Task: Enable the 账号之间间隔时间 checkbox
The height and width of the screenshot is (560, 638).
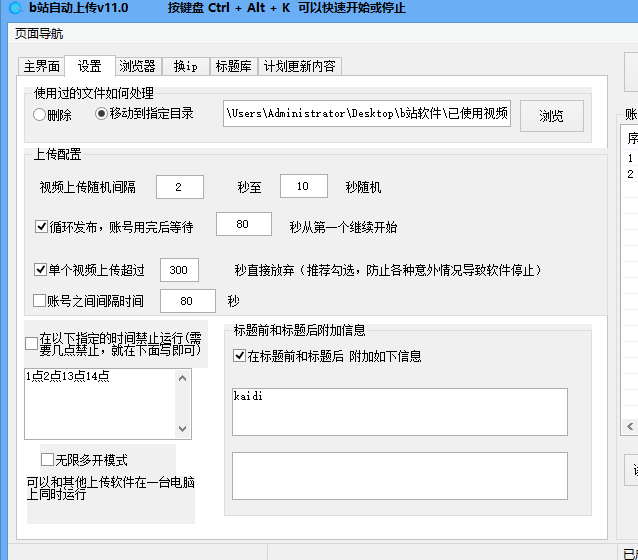Action: (39, 301)
